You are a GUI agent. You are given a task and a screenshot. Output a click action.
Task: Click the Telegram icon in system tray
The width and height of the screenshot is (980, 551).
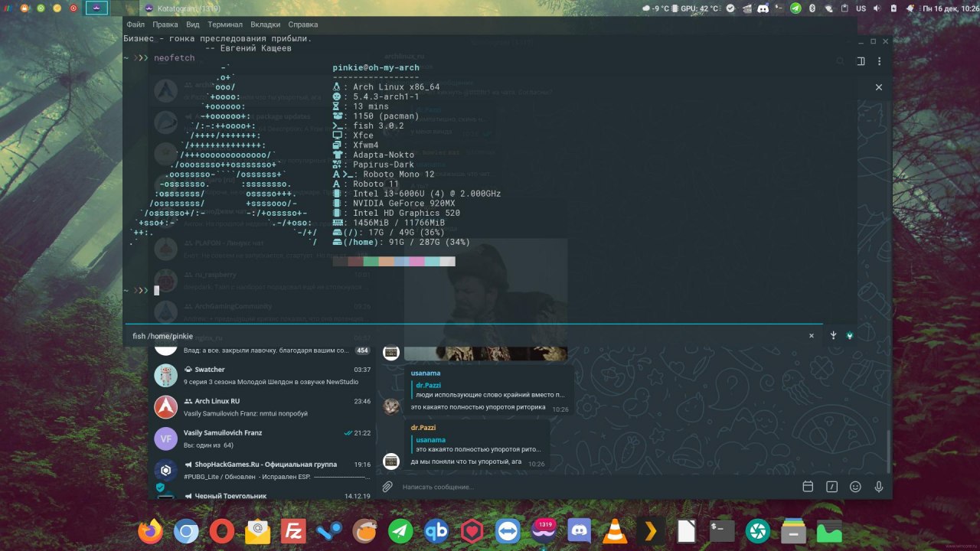point(795,8)
